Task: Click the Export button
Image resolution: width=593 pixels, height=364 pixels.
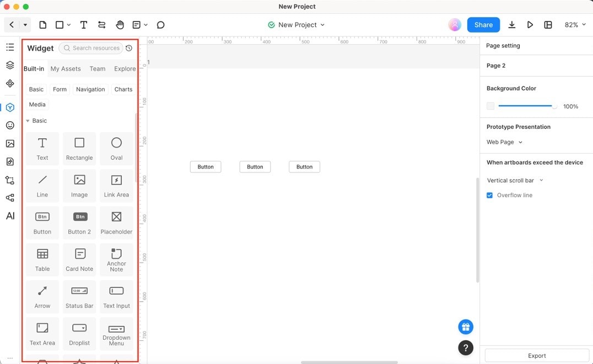Action: coord(537,356)
